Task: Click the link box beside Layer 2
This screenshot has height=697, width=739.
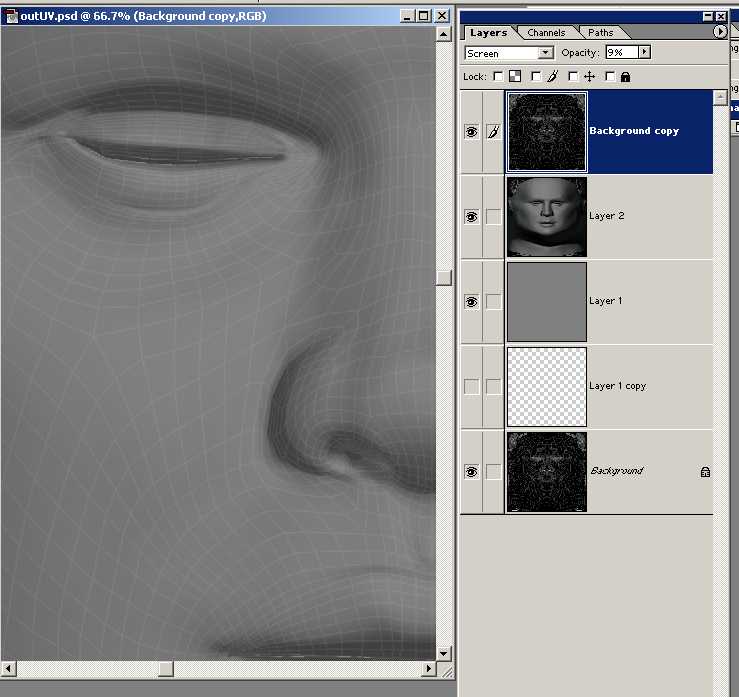Action: [493, 217]
